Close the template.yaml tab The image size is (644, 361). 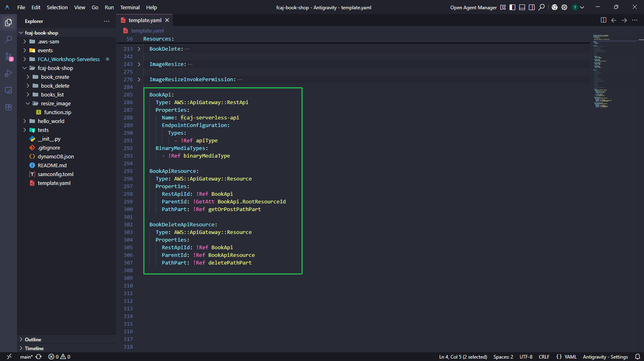167,20
